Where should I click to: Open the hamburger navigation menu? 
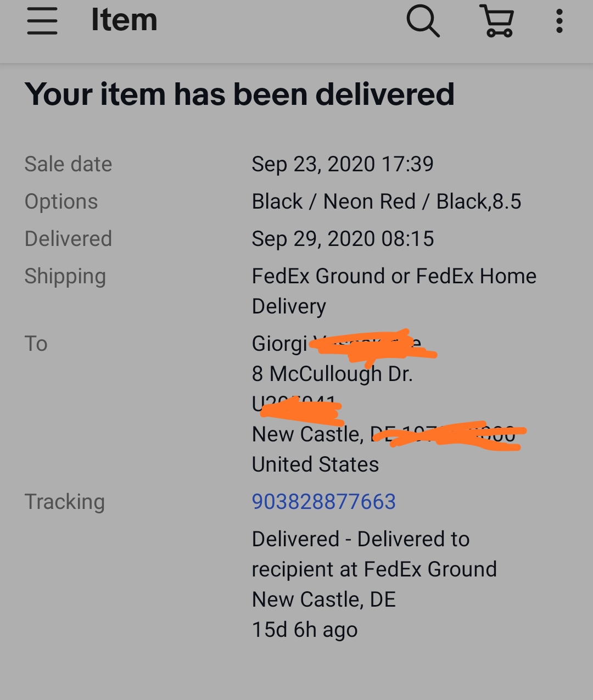(42, 21)
